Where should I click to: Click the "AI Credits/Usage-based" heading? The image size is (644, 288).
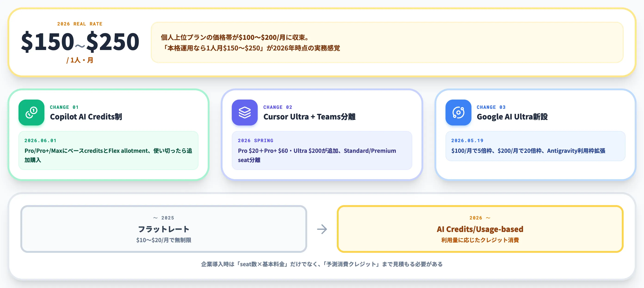point(480,229)
